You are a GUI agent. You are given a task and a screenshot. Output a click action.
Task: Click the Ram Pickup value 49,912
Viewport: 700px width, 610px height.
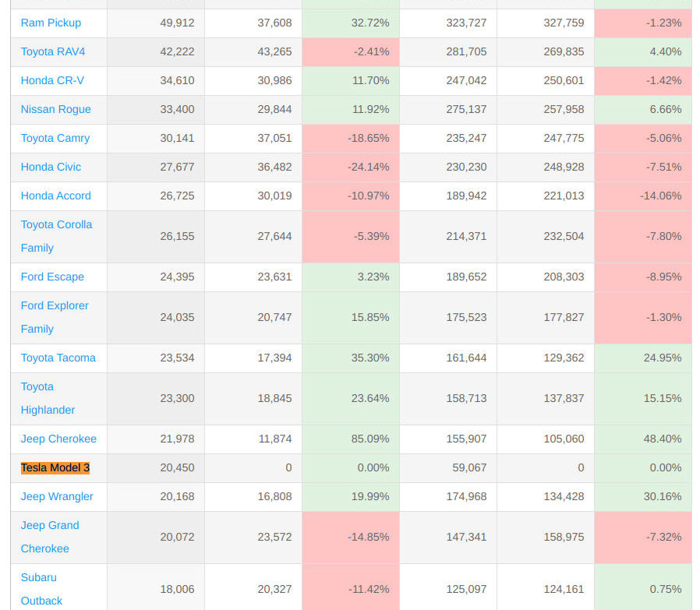pos(156,23)
